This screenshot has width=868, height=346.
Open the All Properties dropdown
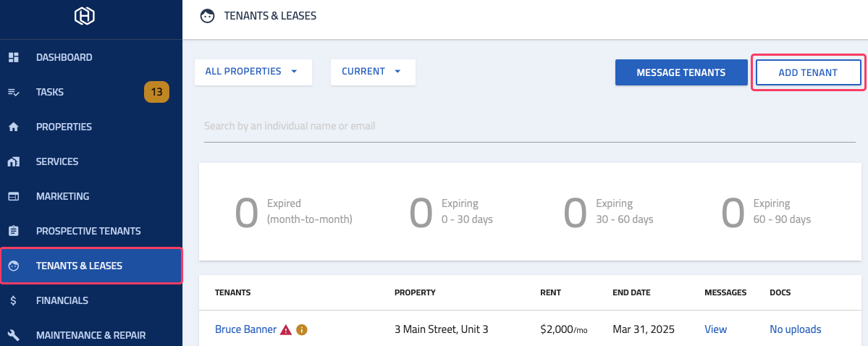click(253, 72)
